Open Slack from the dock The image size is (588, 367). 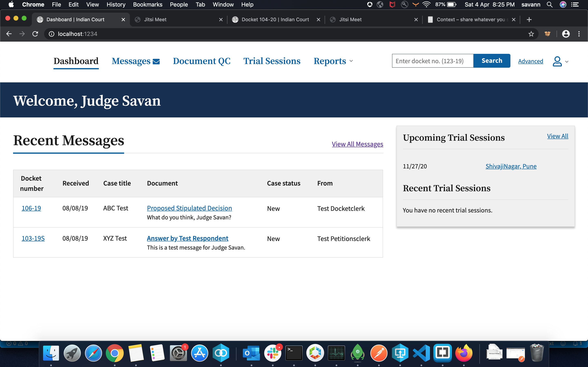(273, 353)
